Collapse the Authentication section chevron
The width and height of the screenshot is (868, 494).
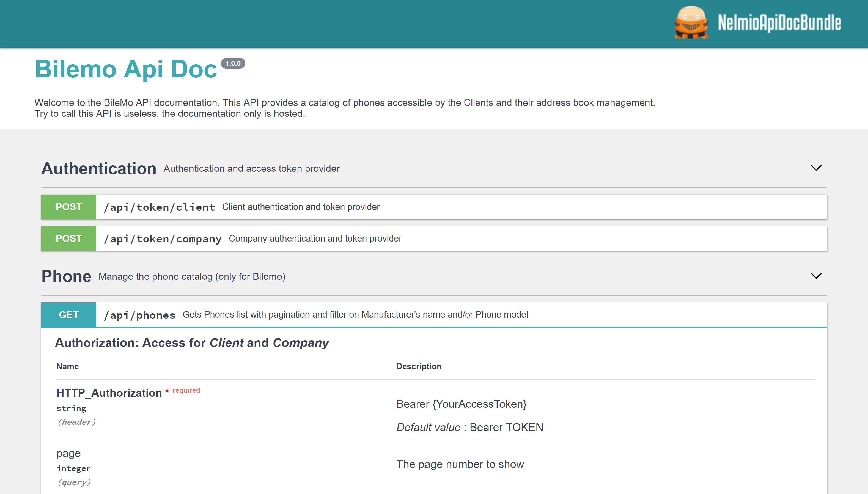(x=816, y=168)
